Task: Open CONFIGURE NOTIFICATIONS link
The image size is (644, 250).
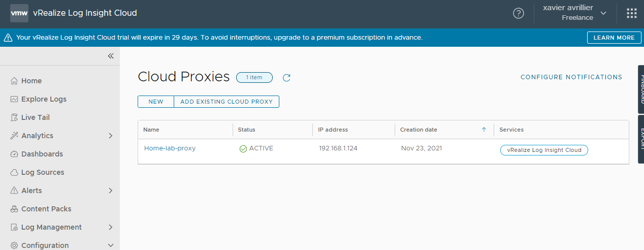Action: [571, 77]
